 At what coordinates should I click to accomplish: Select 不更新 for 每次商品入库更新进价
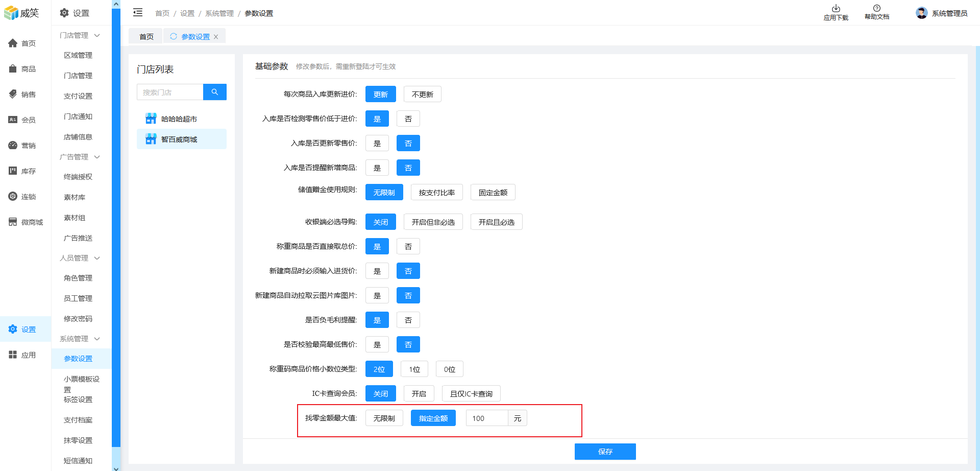coord(422,95)
